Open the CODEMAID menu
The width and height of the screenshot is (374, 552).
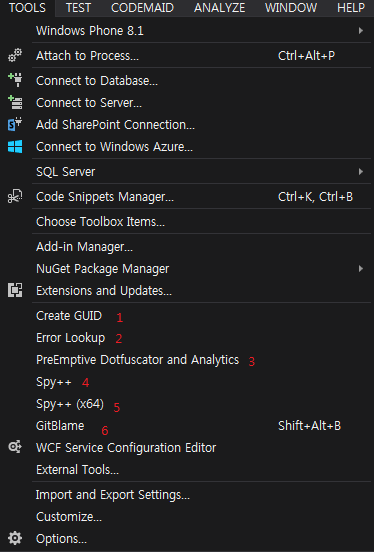[x=142, y=8]
